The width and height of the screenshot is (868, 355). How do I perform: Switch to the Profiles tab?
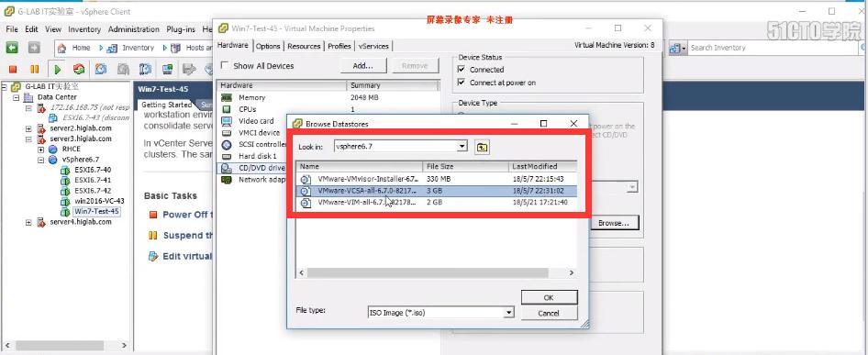tap(339, 47)
